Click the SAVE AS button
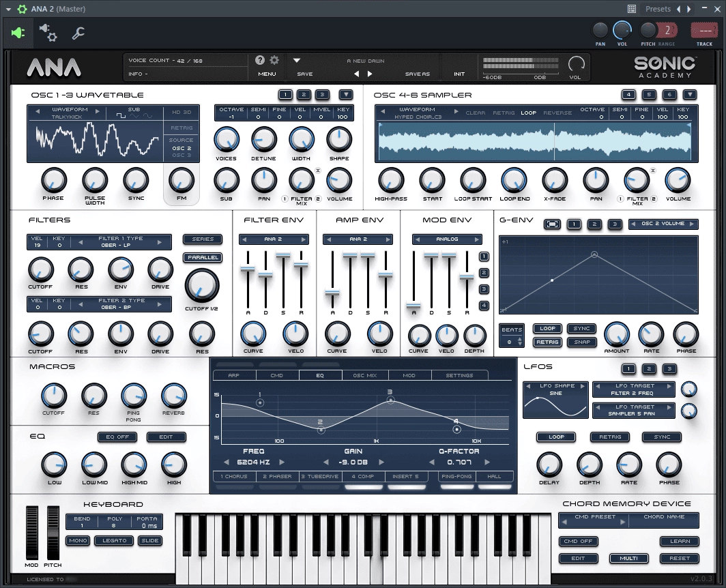 [417, 74]
